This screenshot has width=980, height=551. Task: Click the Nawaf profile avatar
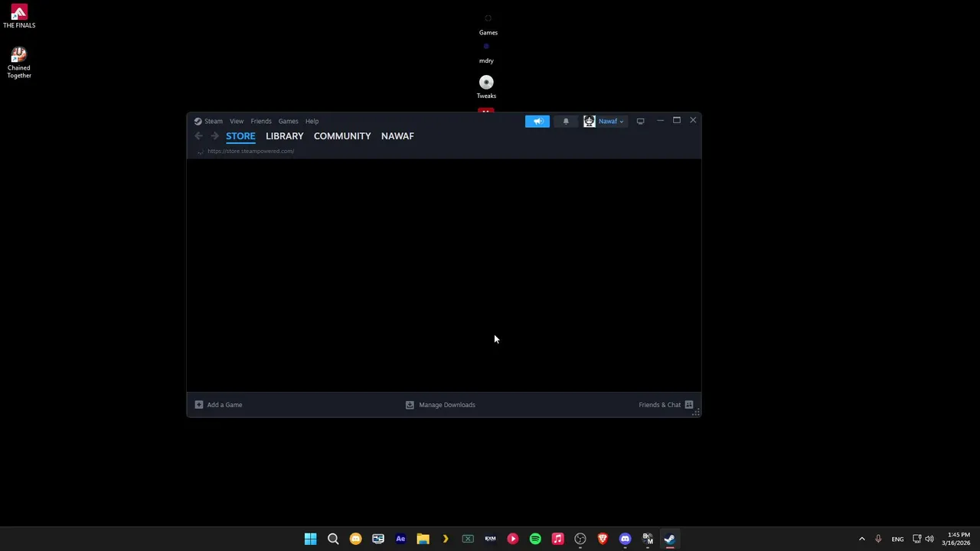[x=590, y=121]
